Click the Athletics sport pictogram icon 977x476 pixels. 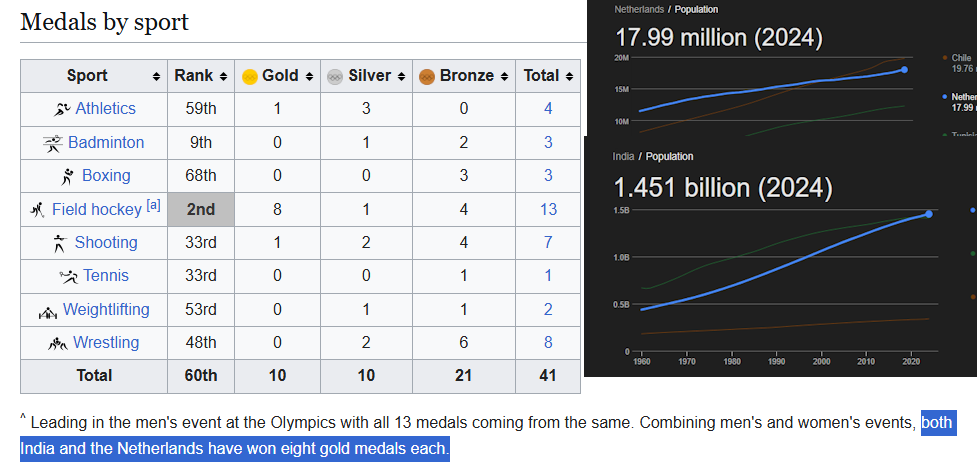(x=62, y=109)
